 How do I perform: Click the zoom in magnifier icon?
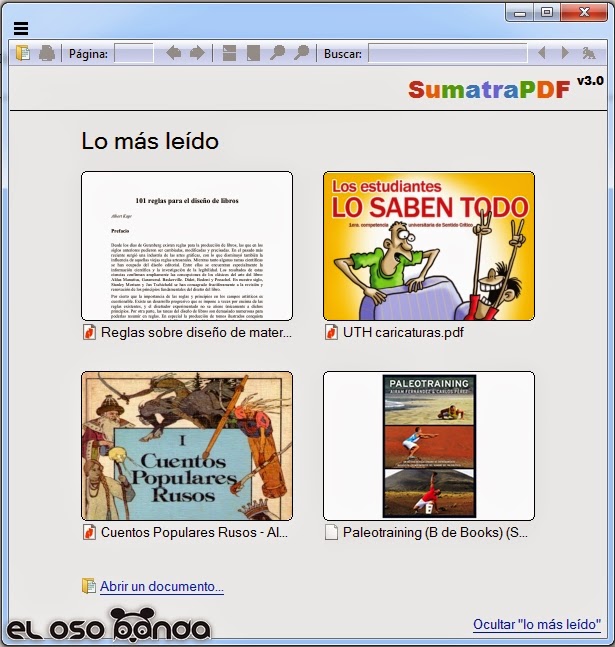click(302, 53)
